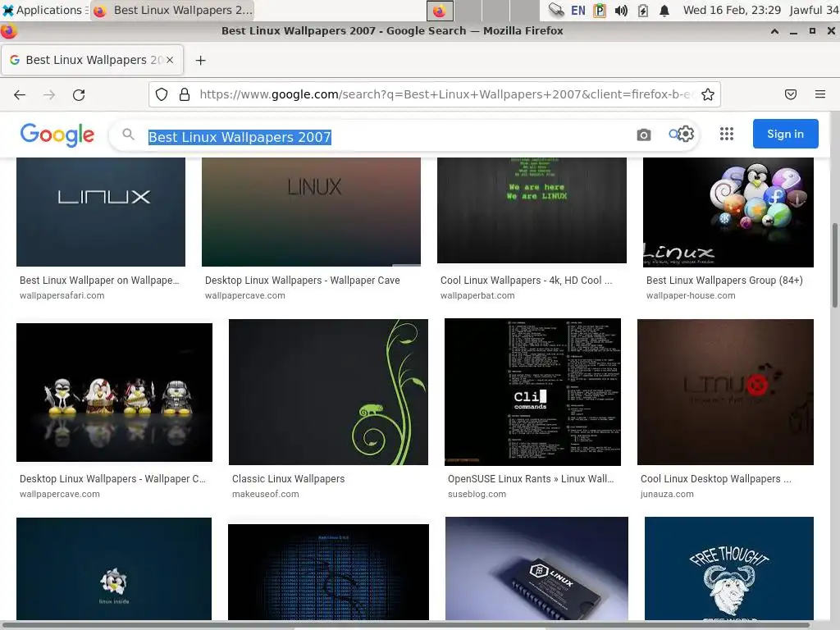Screen dimensions: 840x630
Task: Open the 'We are LINUX' green text thumbnail
Action: coord(532,210)
